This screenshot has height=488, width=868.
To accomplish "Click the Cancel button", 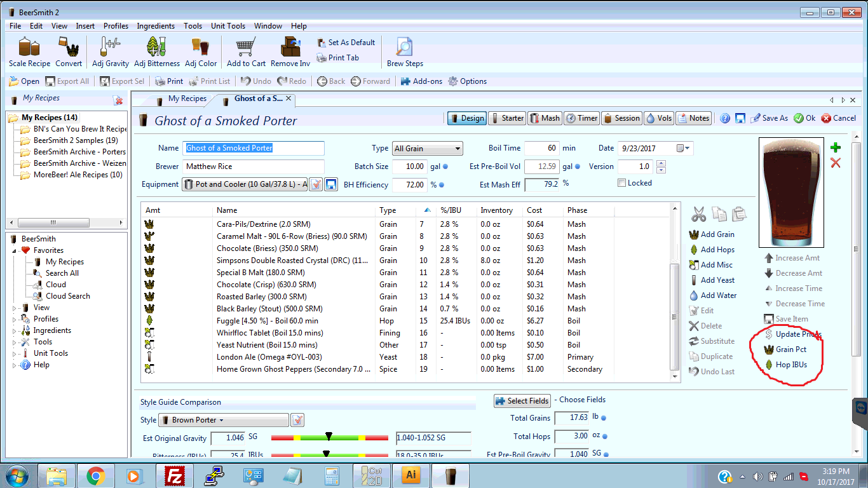I will click(839, 118).
